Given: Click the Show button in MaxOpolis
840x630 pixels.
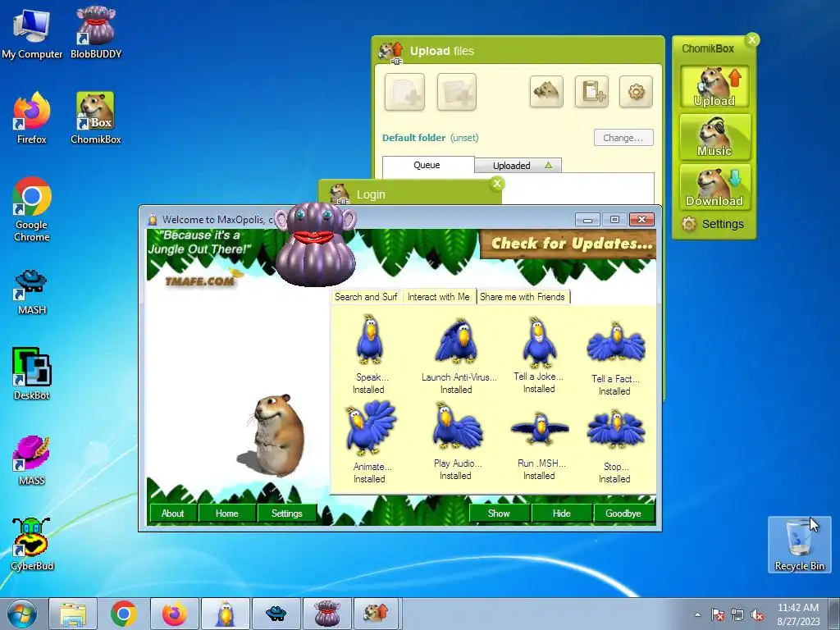Looking at the screenshot, I should [x=499, y=514].
